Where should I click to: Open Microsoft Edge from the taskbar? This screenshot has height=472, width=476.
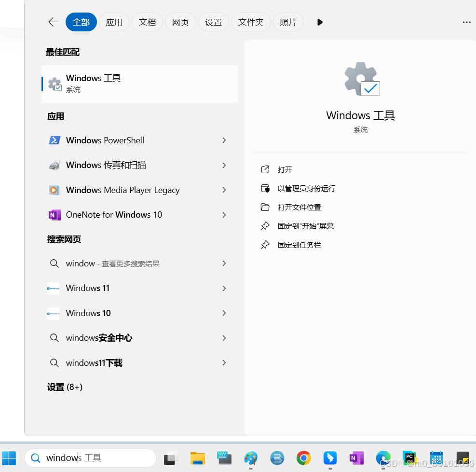(x=383, y=458)
